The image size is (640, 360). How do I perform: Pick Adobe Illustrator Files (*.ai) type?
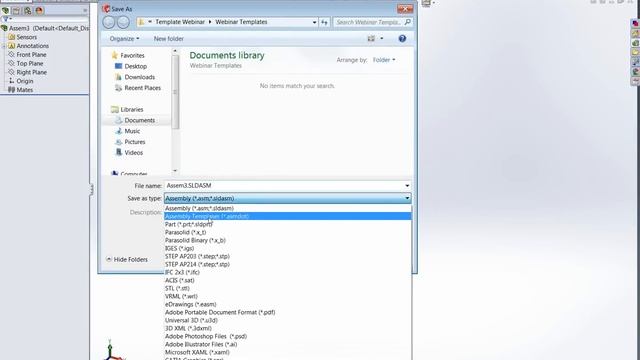287,344
